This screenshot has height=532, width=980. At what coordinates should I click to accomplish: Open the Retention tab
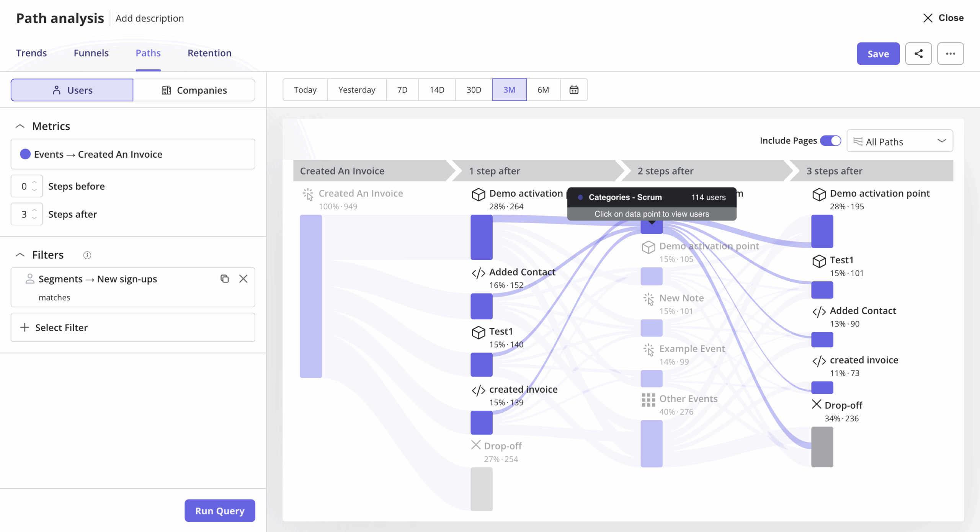tap(209, 53)
